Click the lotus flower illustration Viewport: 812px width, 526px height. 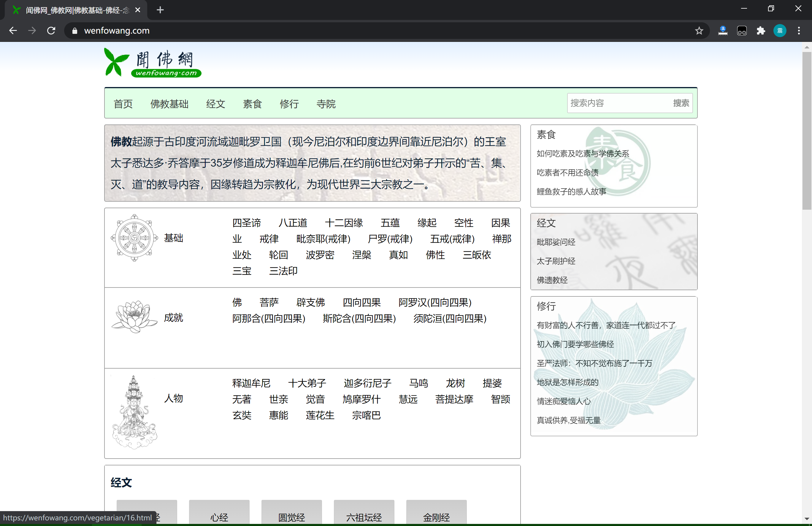tap(134, 317)
